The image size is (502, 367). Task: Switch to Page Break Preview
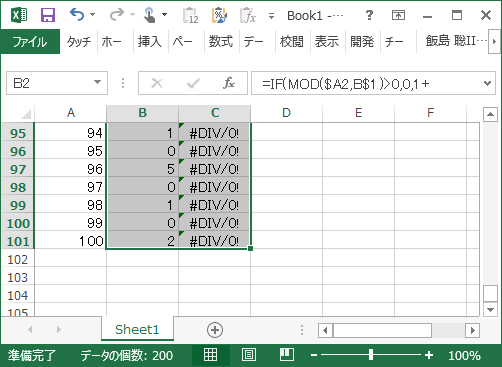coord(287,355)
